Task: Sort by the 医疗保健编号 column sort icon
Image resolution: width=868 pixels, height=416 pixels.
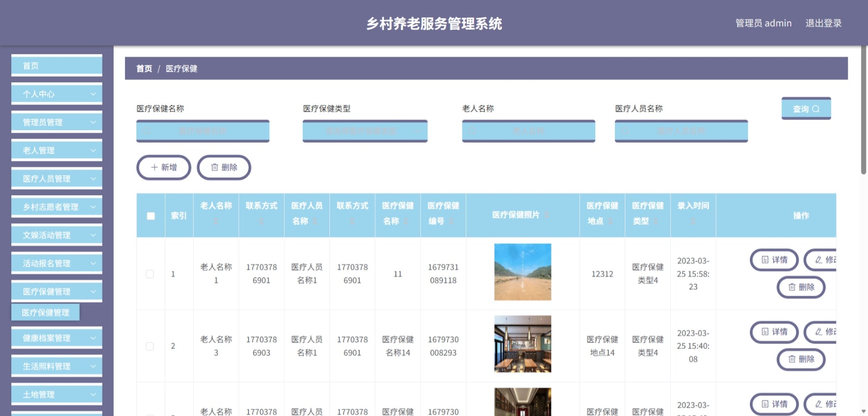Action: [451, 221]
